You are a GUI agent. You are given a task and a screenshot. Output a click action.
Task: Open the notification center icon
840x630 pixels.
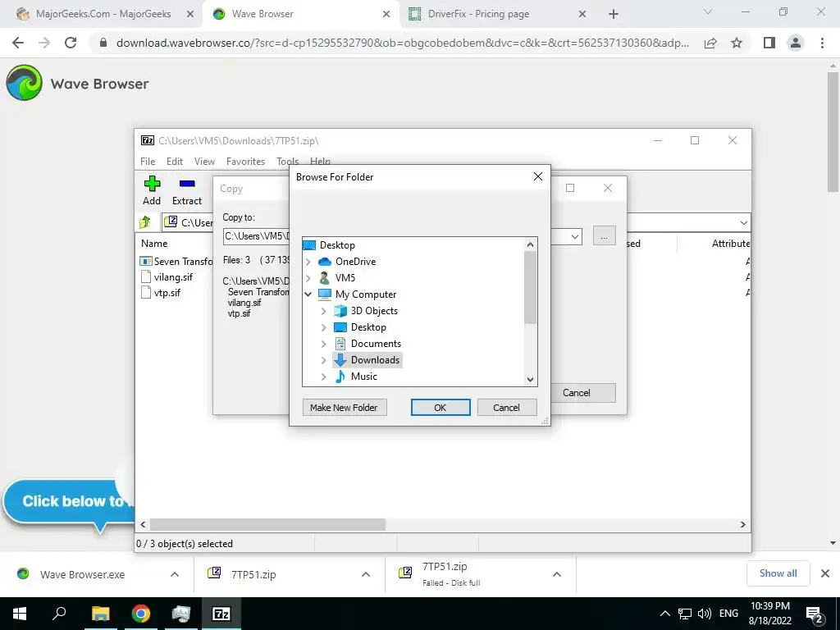click(815, 614)
